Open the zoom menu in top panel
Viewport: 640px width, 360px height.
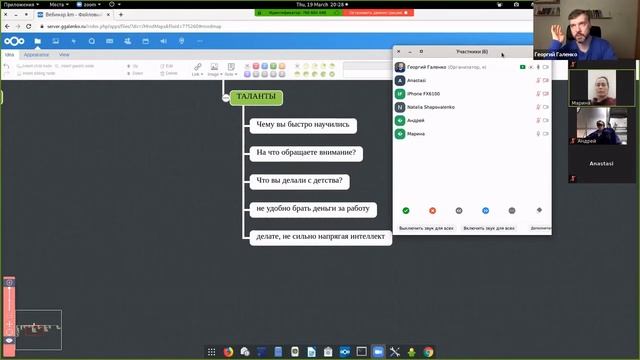click(89, 4)
